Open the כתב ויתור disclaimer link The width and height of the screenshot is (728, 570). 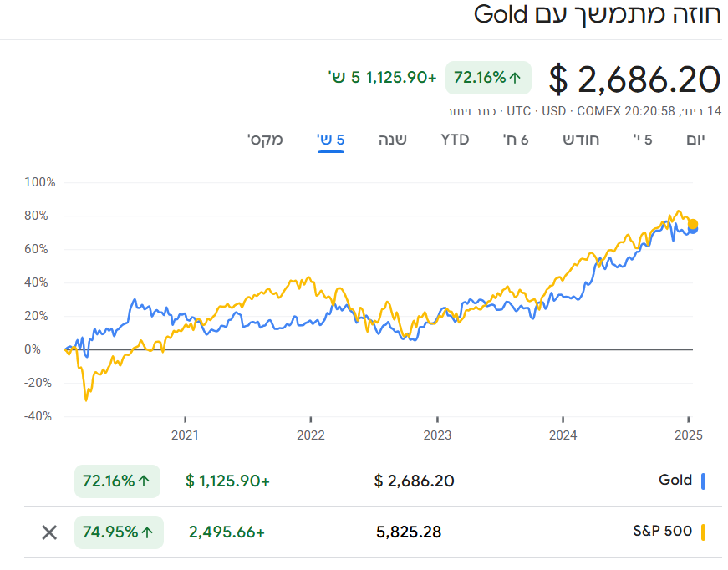point(471,111)
